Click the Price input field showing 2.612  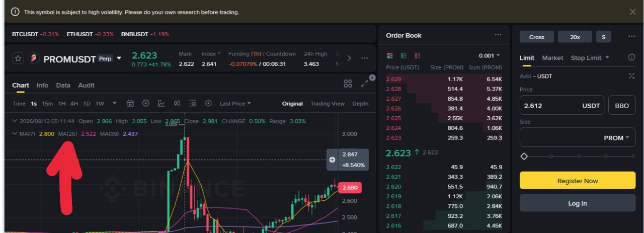pos(562,106)
